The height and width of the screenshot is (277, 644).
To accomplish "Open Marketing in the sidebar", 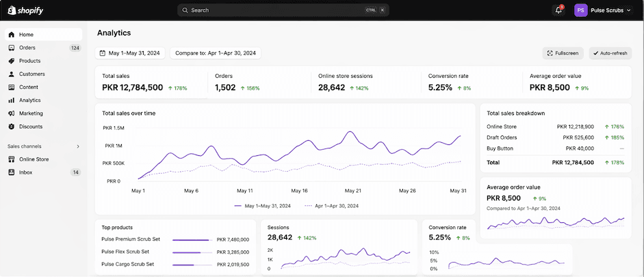I will 44,114.
